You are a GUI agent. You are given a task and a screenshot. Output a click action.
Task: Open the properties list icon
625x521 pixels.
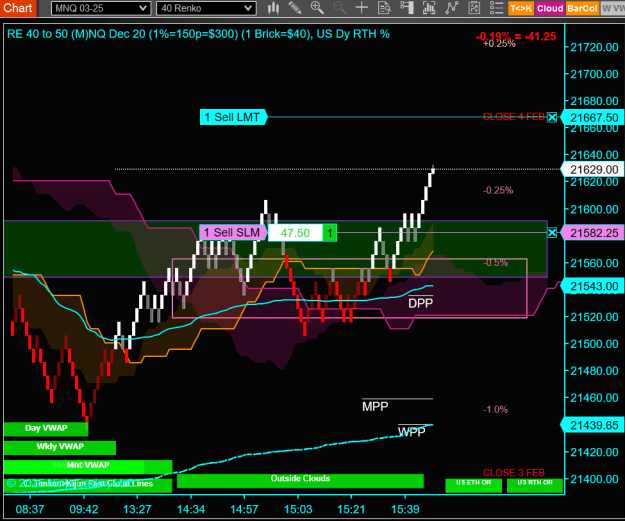click(496, 8)
